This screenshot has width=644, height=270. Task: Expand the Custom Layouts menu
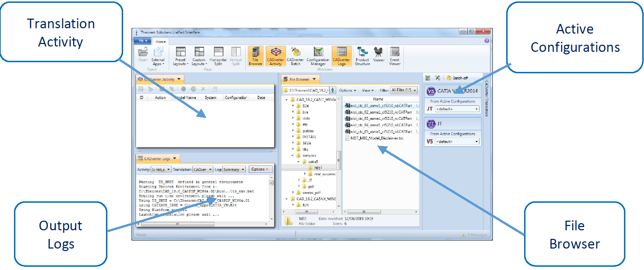pyautogui.click(x=199, y=56)
